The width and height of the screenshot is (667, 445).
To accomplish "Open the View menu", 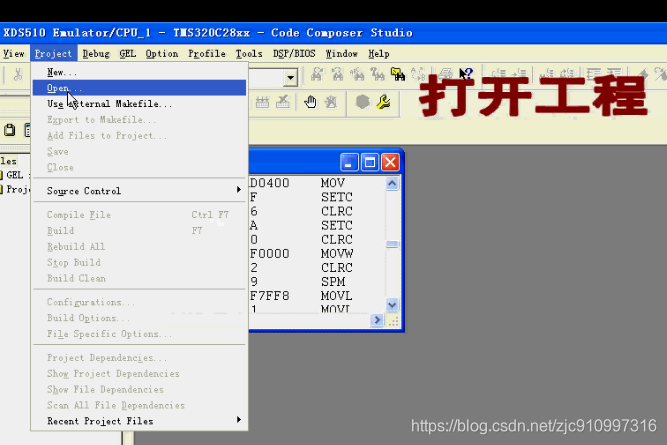I will pos(14,54).
